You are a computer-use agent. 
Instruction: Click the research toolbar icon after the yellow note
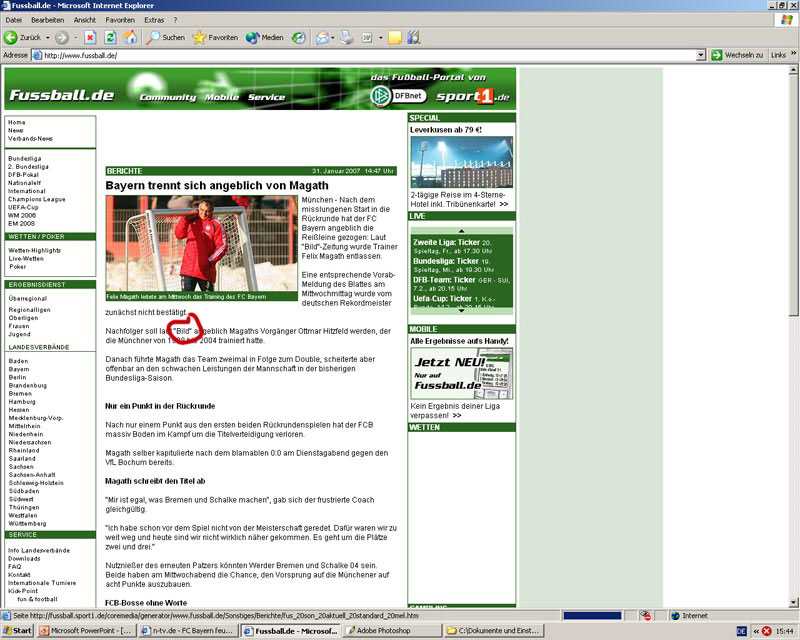pyautogui.click(x=413, y=37)
